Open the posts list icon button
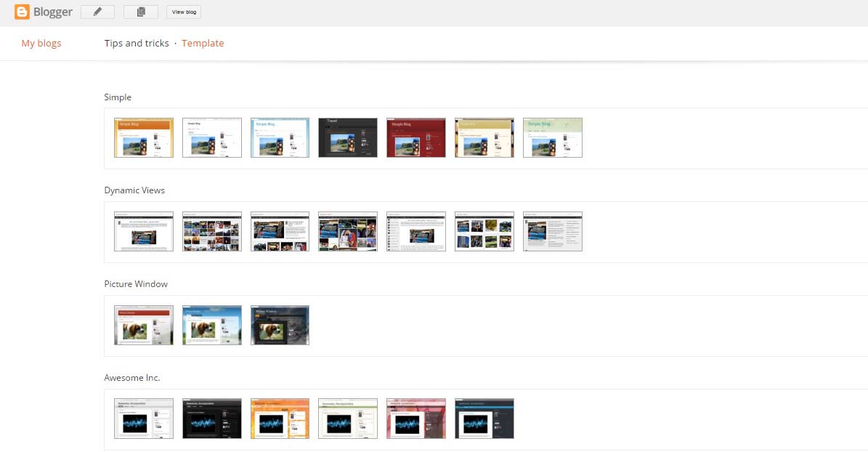The image size is (868, 452). (141, 12)
